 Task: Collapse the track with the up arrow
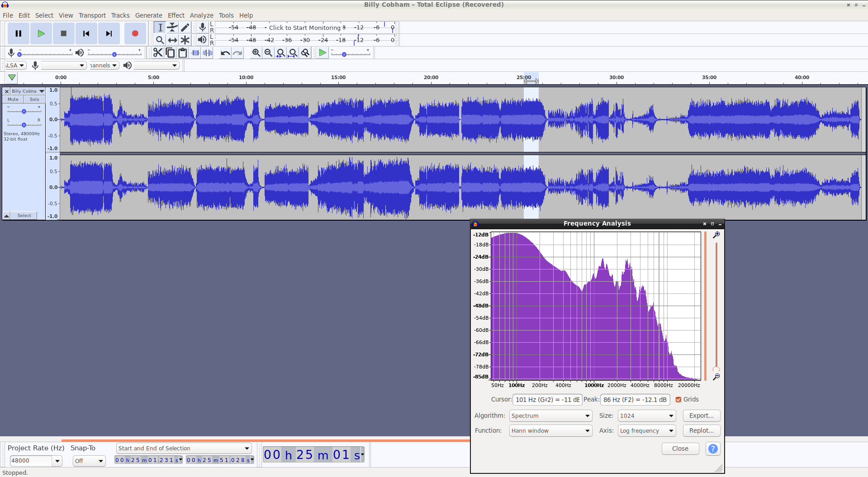[7, 216]
